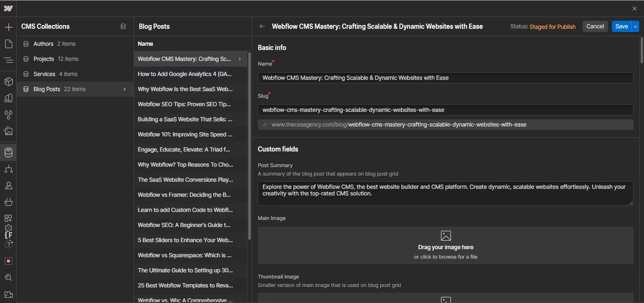Open the Webflow logo menu
Screen dimensions: 644x303
8,8
